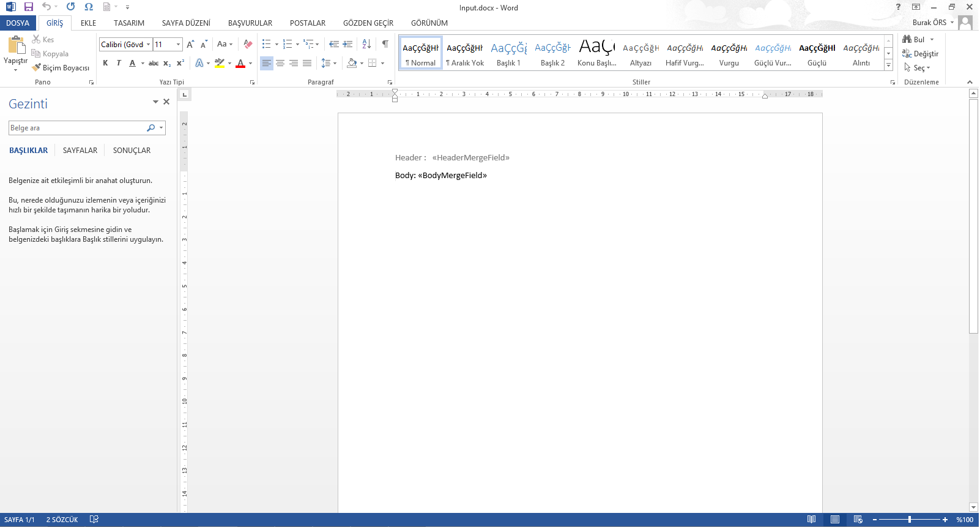
Task: Apply the Başlık 1 style
Action: (x=508, y=54)
